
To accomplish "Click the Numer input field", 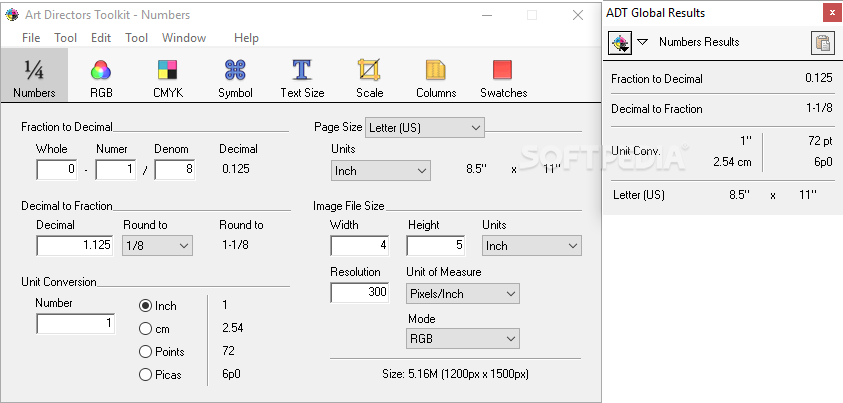I will (x=116, y=169).
